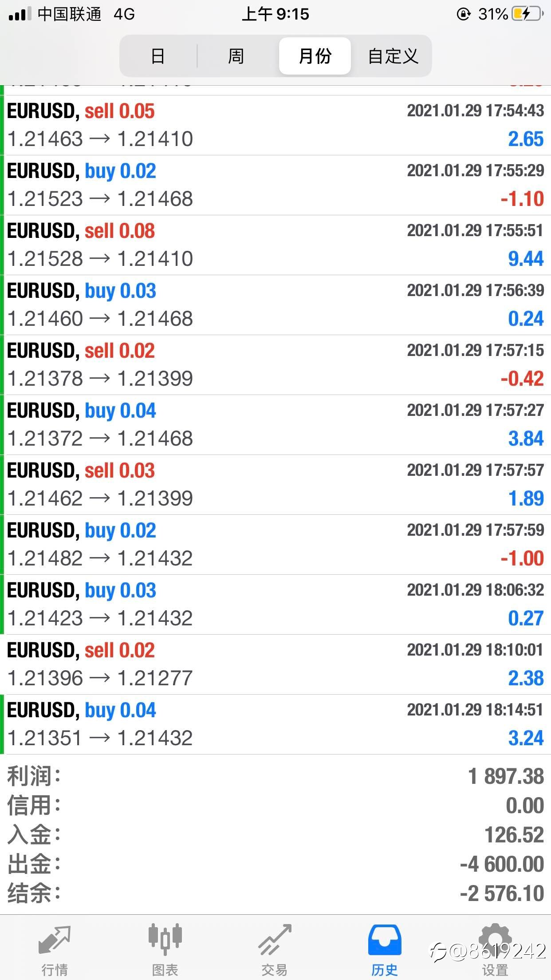551x980 pixels.
Task: Open the EURUSD sell 0.05 trade at 17:54:43
Action: tap(275, 125)
